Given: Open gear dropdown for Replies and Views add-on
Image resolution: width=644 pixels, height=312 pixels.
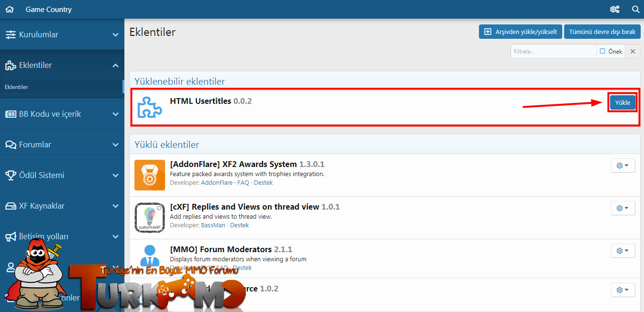Looking at the screenshot, I should click(622, 208).
